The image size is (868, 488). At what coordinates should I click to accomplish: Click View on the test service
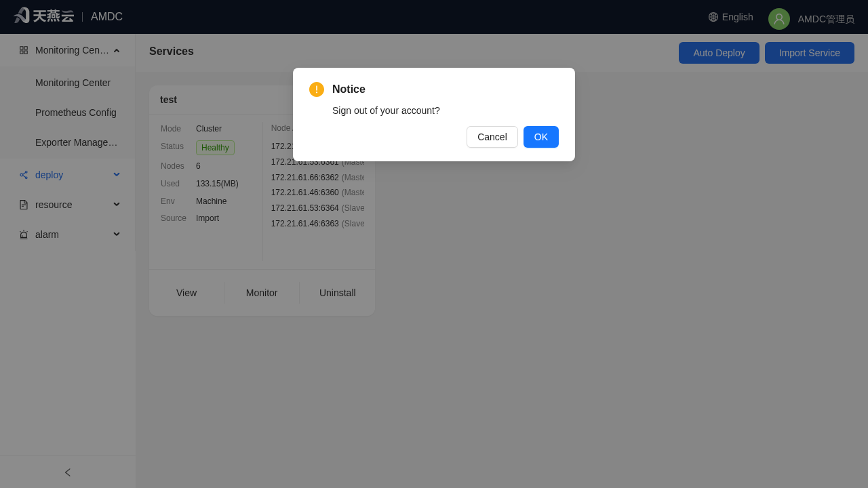coord(186,293)
